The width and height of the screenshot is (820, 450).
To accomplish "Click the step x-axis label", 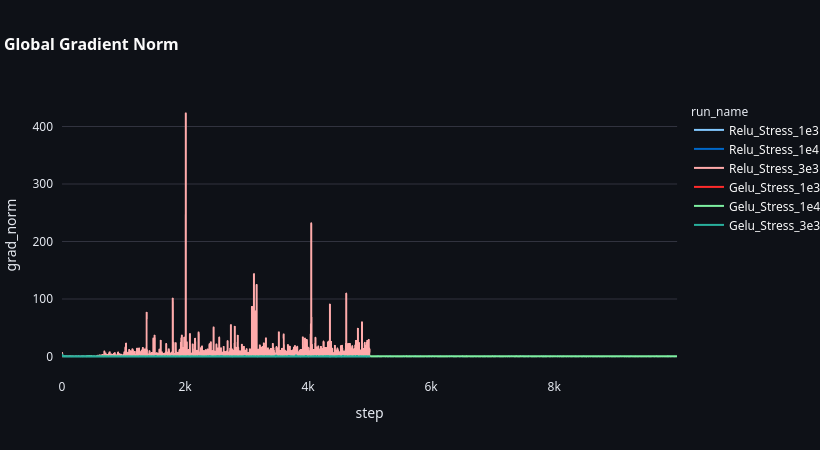I will tap(369, 413).
